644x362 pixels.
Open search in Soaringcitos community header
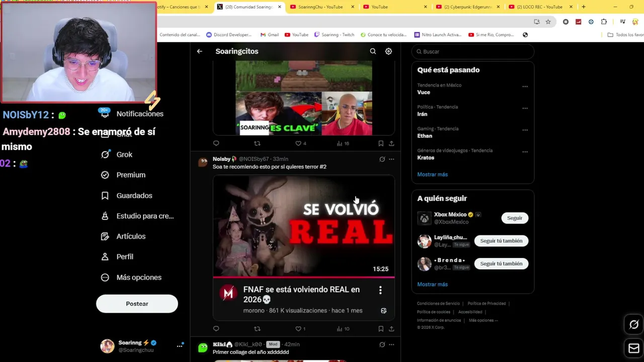coord(373,51)
